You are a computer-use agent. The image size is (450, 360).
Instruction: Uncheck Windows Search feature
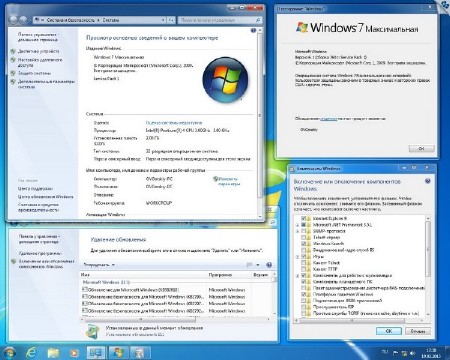coord(303,244)
